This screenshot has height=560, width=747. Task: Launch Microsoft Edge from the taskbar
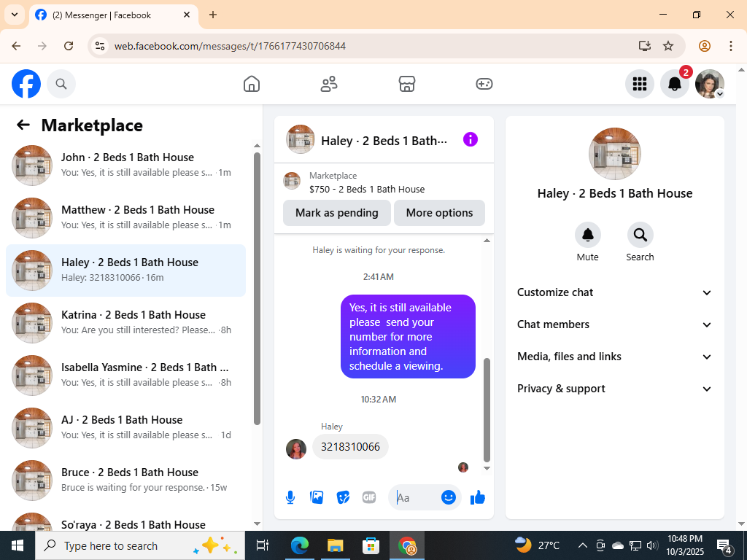click(300, 545)
